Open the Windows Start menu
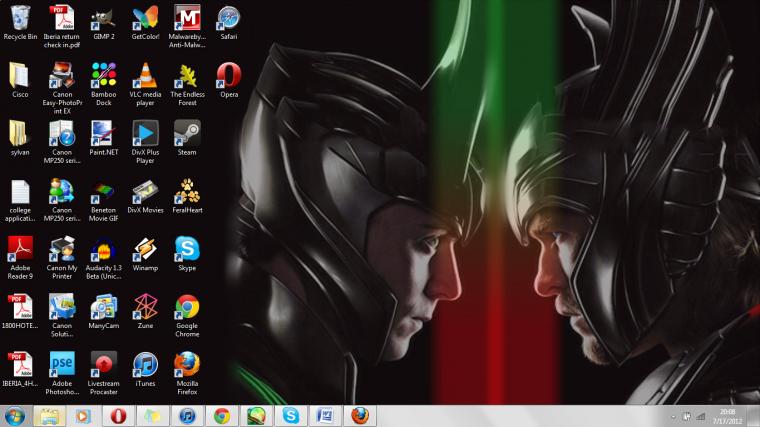Image resolution: width=760 pixels, height=427 pixels. click(x=15, y=416)
